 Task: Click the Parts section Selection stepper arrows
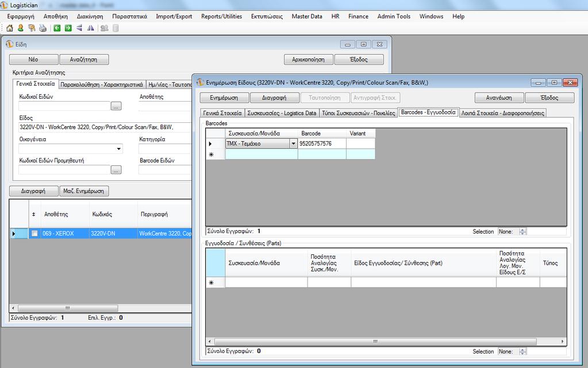522,351
